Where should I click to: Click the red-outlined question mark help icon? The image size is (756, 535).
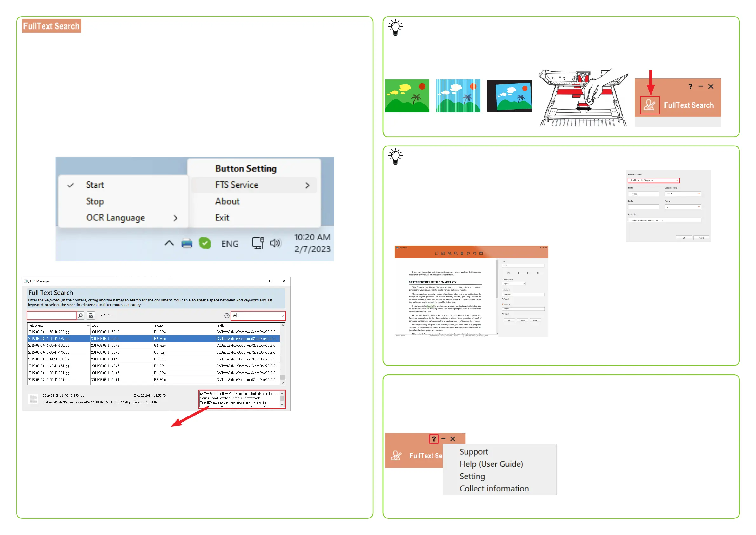[434, 439]
